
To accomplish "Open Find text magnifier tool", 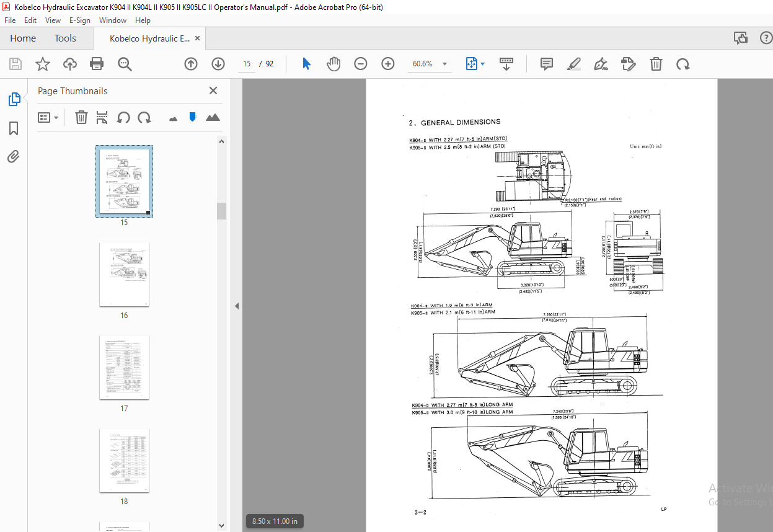I will click(x=125, y=64).
